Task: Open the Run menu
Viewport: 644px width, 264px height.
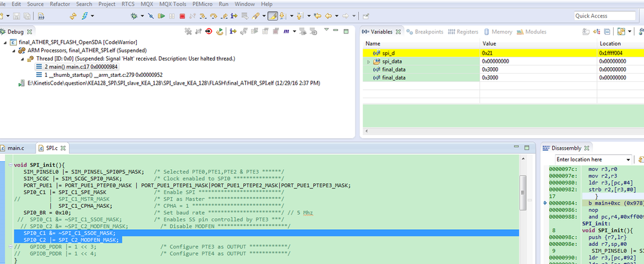Action: pos(224,4)
